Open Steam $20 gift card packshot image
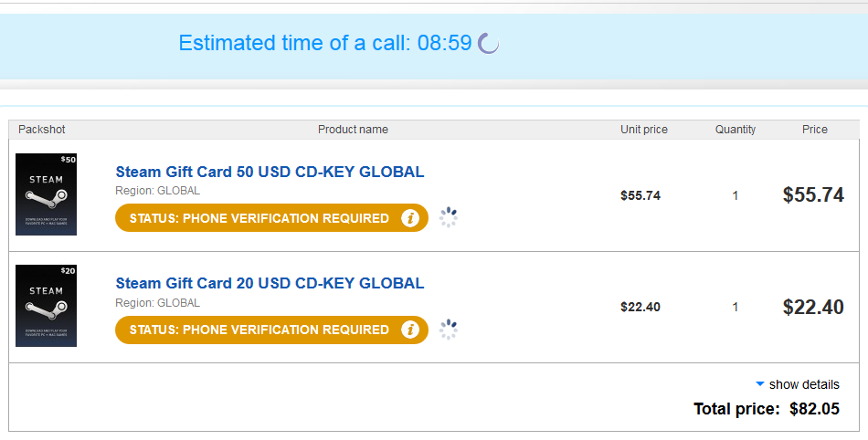Image resolution: width=868 pixels, height=440 pixels. [x=46, y=306]
